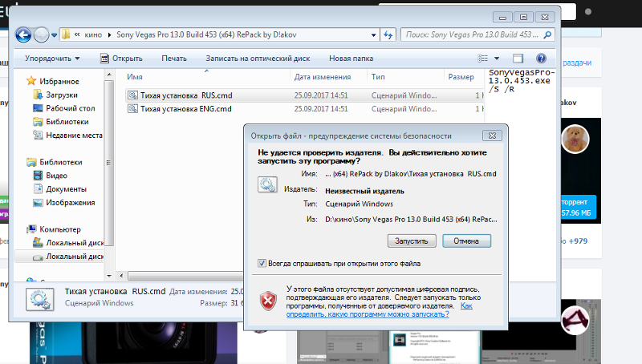The height and width of the screenshot is (364, 642).
Task: Expand address bar path history dropdown
Action: [x=373, y=35]
